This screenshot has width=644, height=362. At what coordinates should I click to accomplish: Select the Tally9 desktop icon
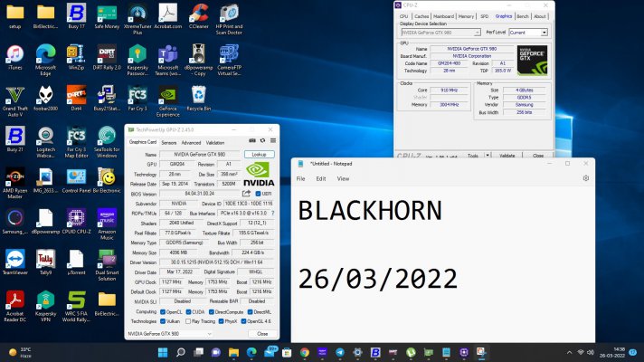click(x=45, y=263)
